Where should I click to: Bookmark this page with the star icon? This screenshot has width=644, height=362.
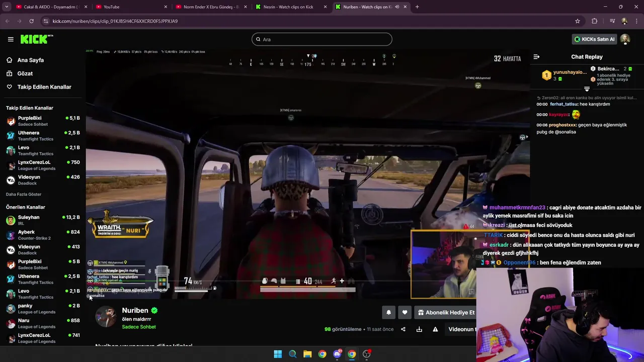coord(578,21)
